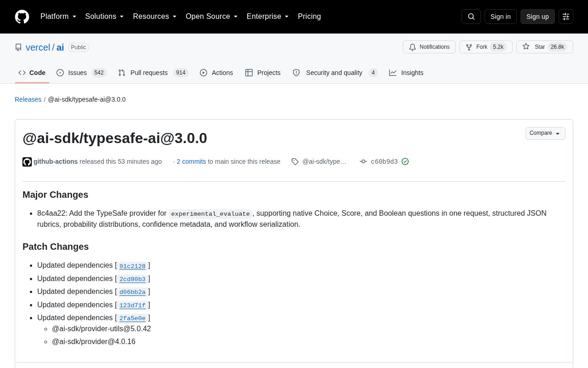This screenshot has width=588, height=368.
Task: Open the Compare dropdown
Action: tap(545, 133)
